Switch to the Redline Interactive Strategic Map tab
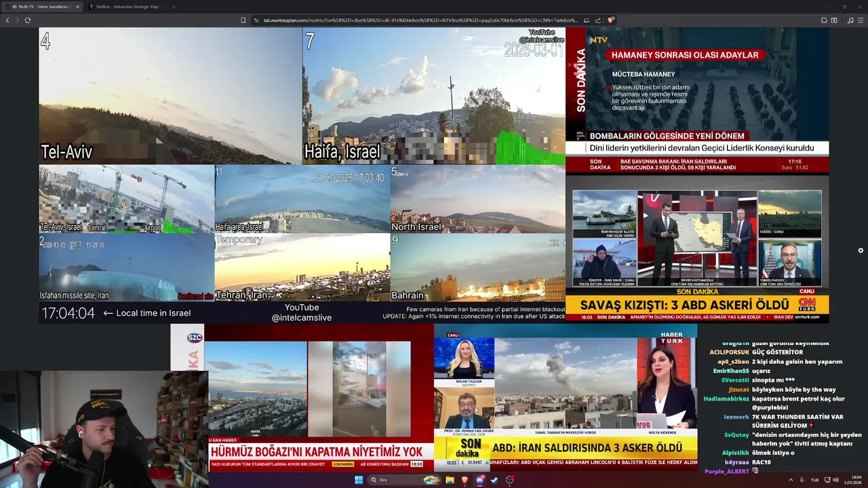The image size is (868, 488). pos(127,7)
